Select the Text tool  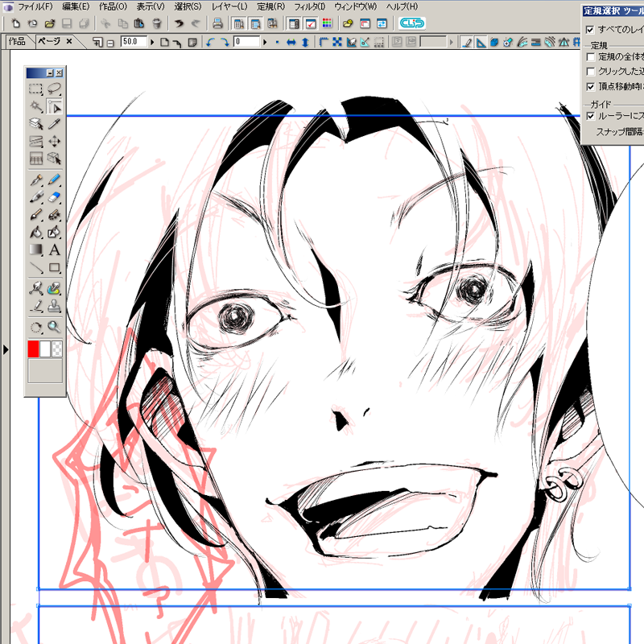[x=54, y=250]
